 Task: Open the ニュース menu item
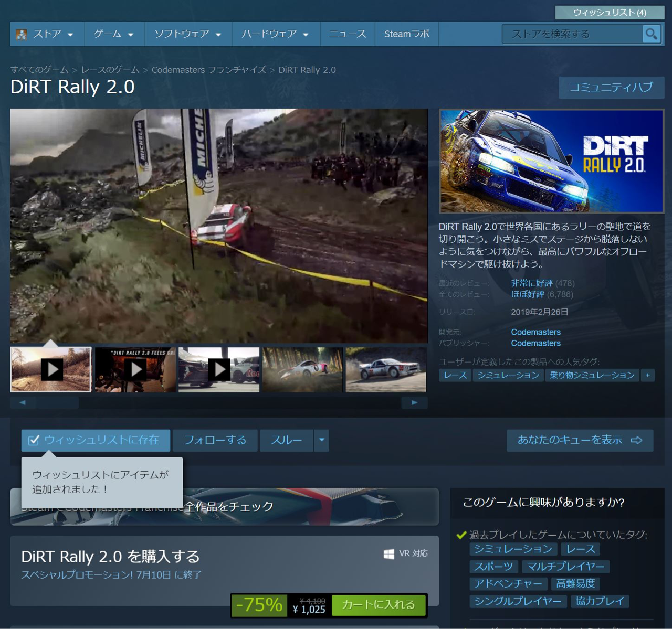(x=347, y=34)
